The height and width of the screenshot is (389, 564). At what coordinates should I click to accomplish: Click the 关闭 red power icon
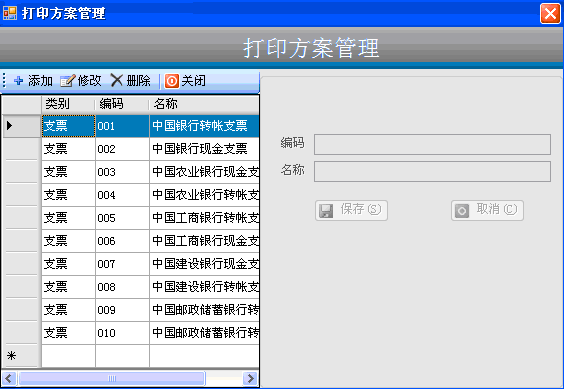tap(172, 81)
